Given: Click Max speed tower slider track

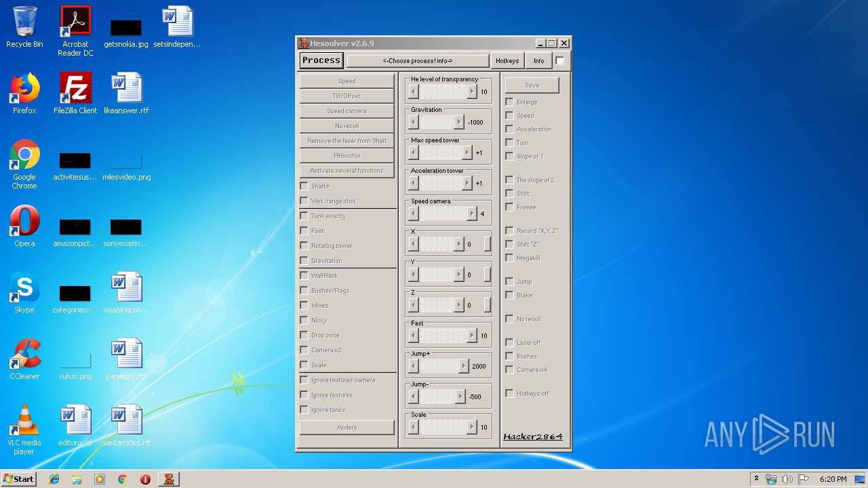Looking at the screenshot, I should pos(440,152).
